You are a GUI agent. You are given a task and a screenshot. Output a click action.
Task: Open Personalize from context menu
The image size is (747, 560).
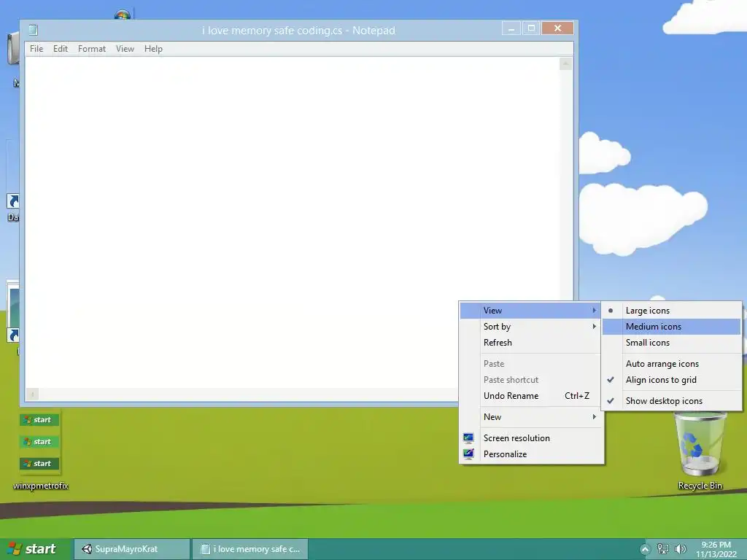coord(530,454)
